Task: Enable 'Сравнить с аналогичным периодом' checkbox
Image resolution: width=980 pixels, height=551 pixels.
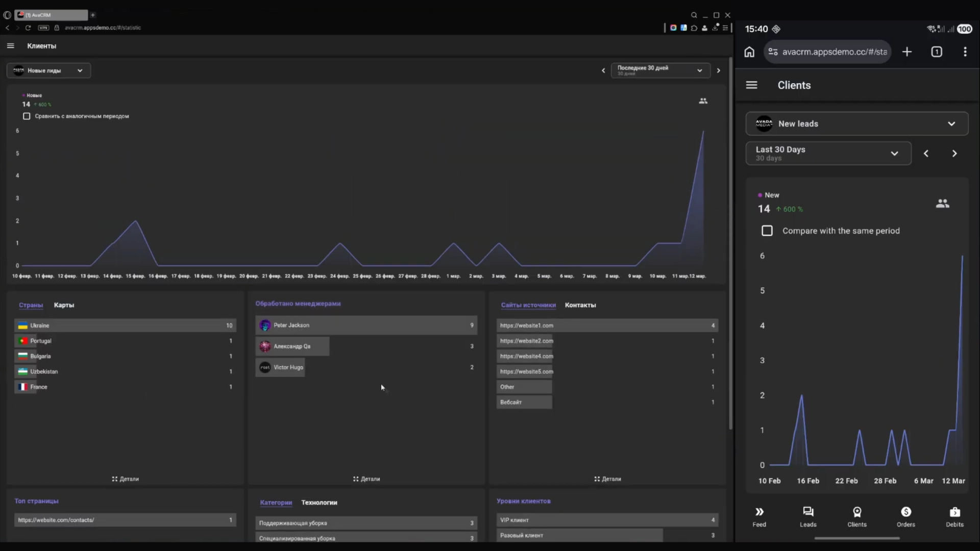Action: click(x=27, y=116)
